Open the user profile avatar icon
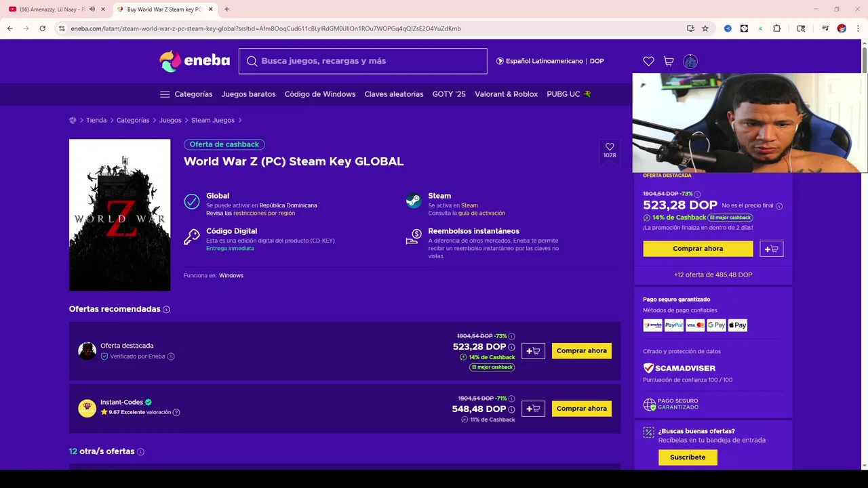Screen dimensions: 868x488 click(x=690, y=61)
